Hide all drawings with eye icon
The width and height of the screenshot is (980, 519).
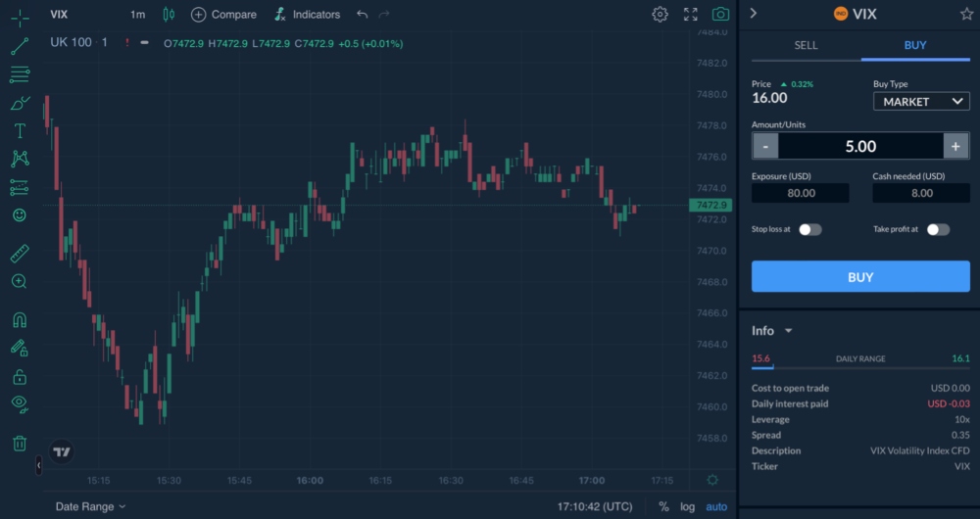(20, 403)
